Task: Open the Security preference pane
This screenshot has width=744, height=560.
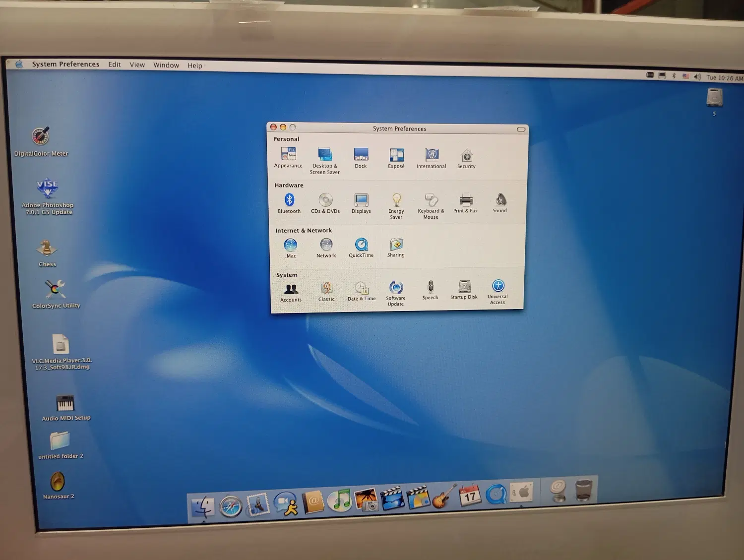Action: (x=466, y=159)
